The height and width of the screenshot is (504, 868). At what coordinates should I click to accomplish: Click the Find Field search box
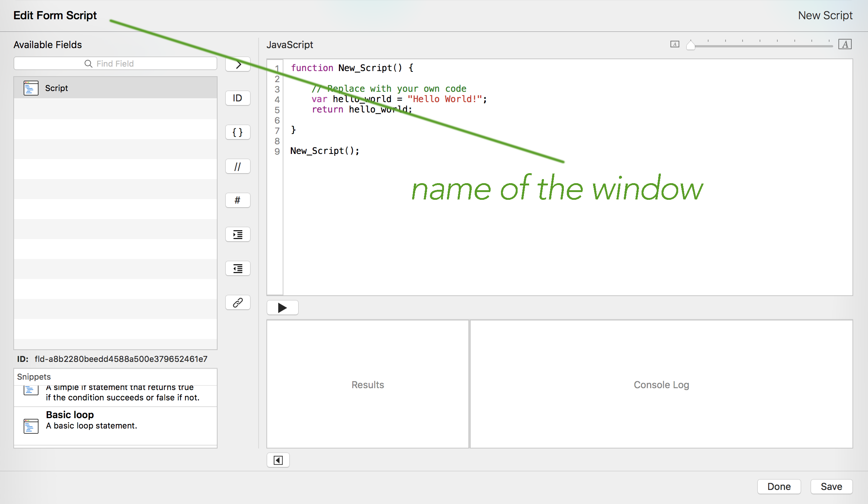coord(115,64)
